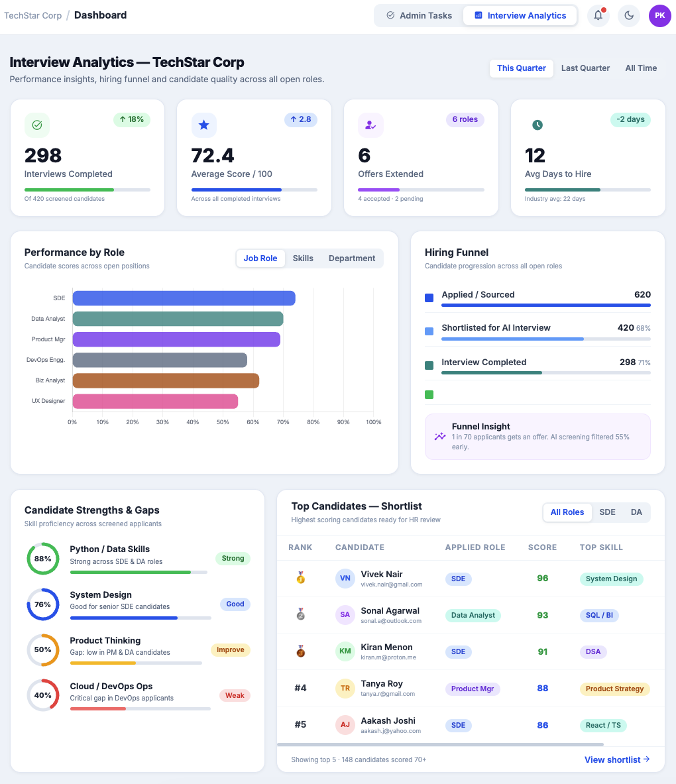
Task: Click the Shortlisted light-blue legend square
Action: [429, 331]
